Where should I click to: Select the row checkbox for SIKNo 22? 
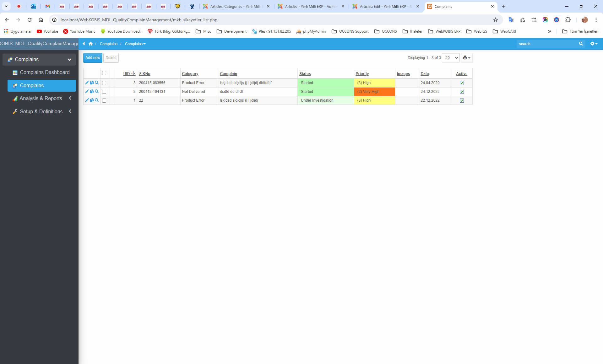tap(104, 101)
